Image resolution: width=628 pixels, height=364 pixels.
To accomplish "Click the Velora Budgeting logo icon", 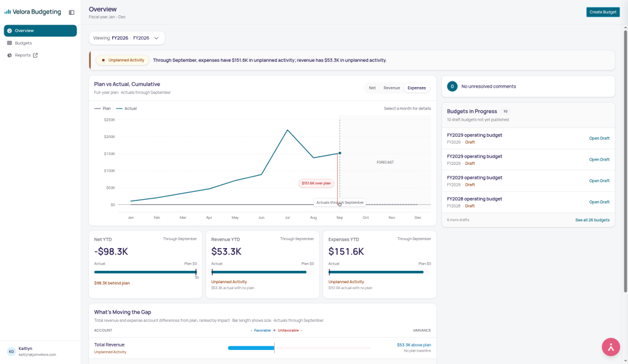I will 7,12.
